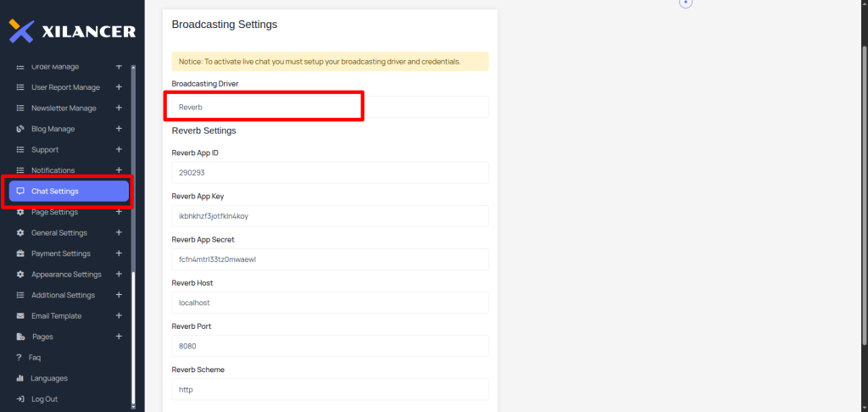Click the Reverb Host field
The height and width of the screenshot is (412, 868).
click(330, 303)
